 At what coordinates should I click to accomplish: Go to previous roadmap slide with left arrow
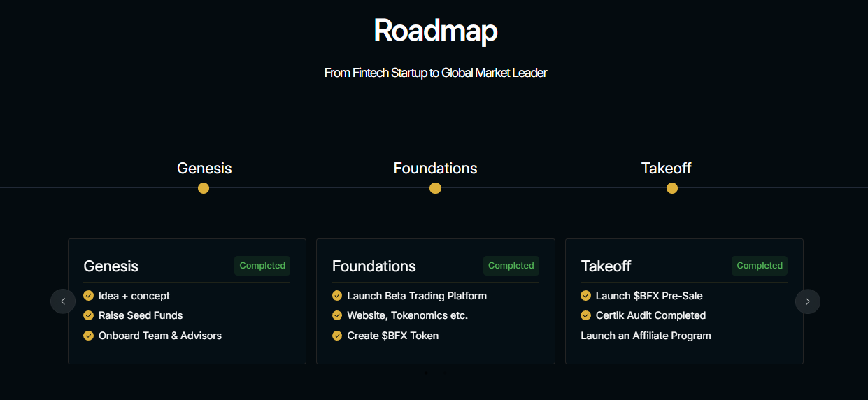(63, 301)
